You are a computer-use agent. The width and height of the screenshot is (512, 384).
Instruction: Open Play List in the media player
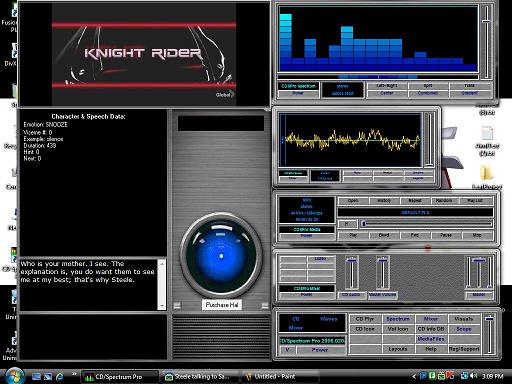475,200
